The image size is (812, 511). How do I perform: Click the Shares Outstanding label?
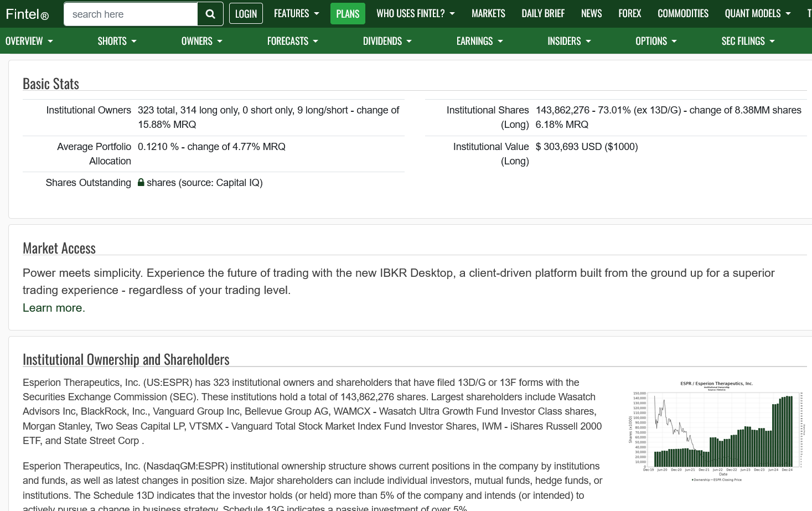click(x=89, y=183)
